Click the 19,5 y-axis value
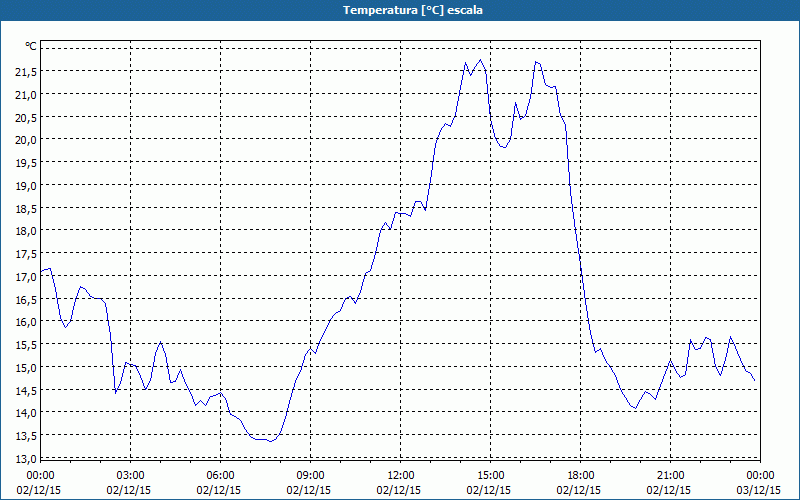 [26, 163]
